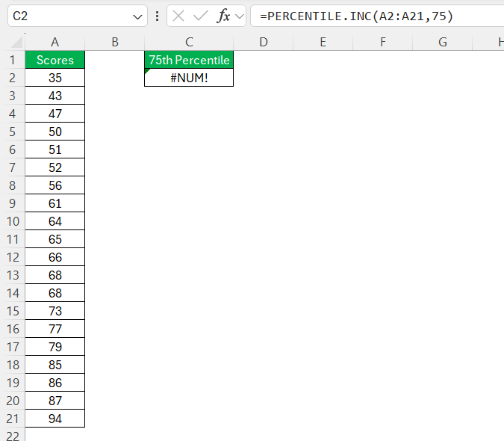Image resolution: width=504 pixels, height=441 pixels.
Task: Select row 21 header
Action: click(13, 419)
